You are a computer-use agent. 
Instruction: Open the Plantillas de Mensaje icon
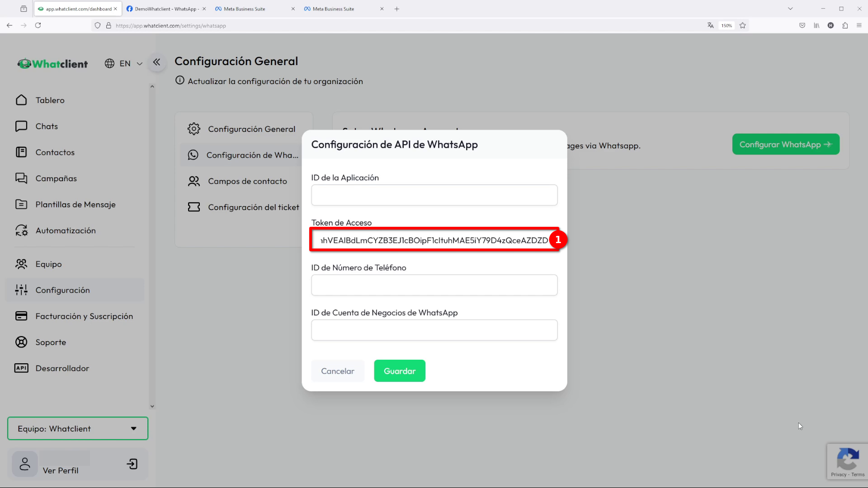point(21,204)
